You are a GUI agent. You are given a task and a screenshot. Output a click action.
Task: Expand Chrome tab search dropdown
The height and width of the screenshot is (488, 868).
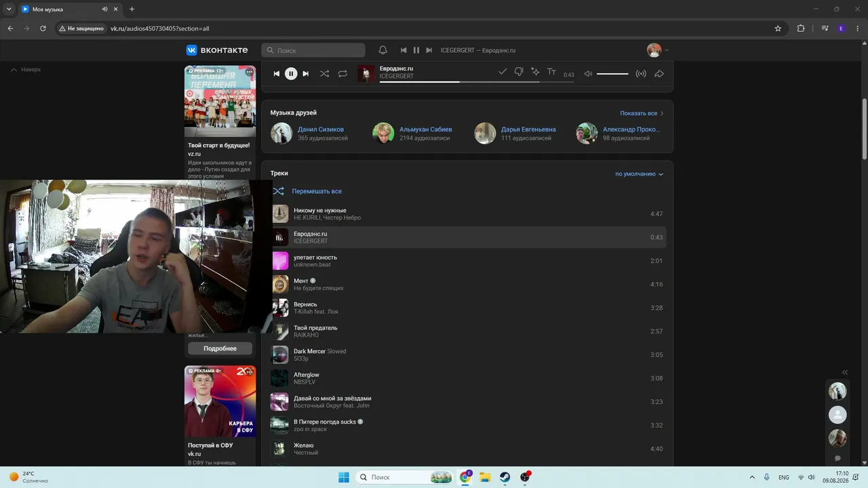(9, 9)
